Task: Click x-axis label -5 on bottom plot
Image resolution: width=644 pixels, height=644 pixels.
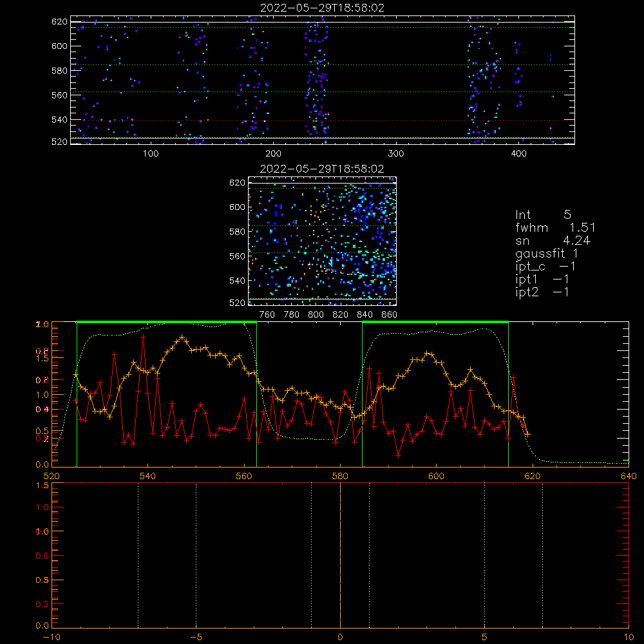Action: (196, 637)
